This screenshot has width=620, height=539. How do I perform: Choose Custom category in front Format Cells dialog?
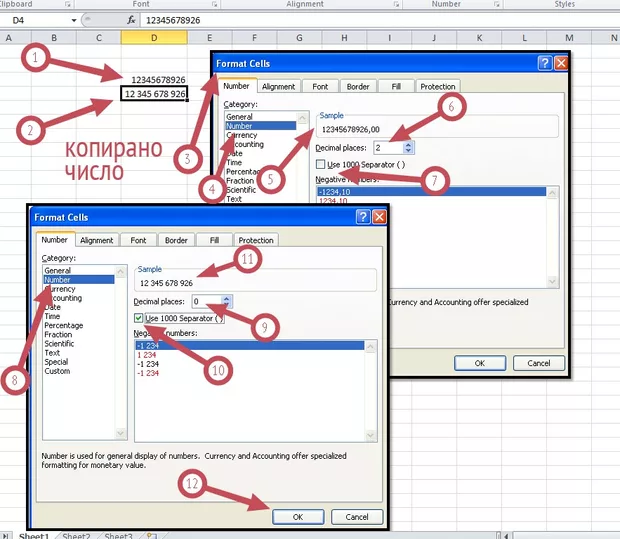pyautogui.click(x=57, y=371)
